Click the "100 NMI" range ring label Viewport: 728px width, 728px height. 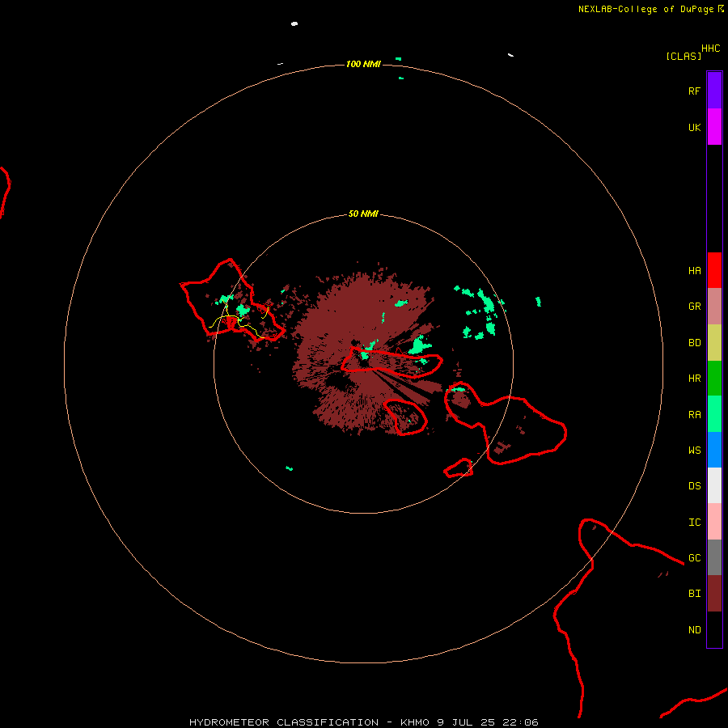click(x=363, y=64)
